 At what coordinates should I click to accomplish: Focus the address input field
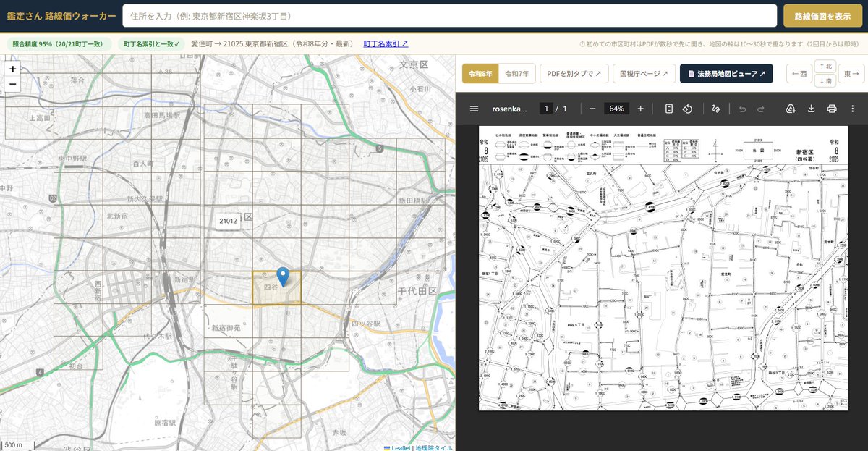[450, 16]
